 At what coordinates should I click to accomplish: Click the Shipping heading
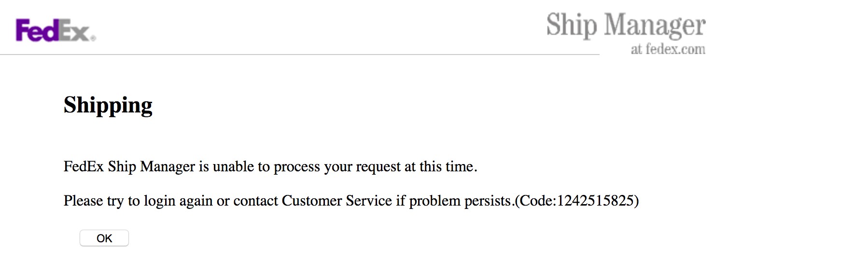point(108,105)
